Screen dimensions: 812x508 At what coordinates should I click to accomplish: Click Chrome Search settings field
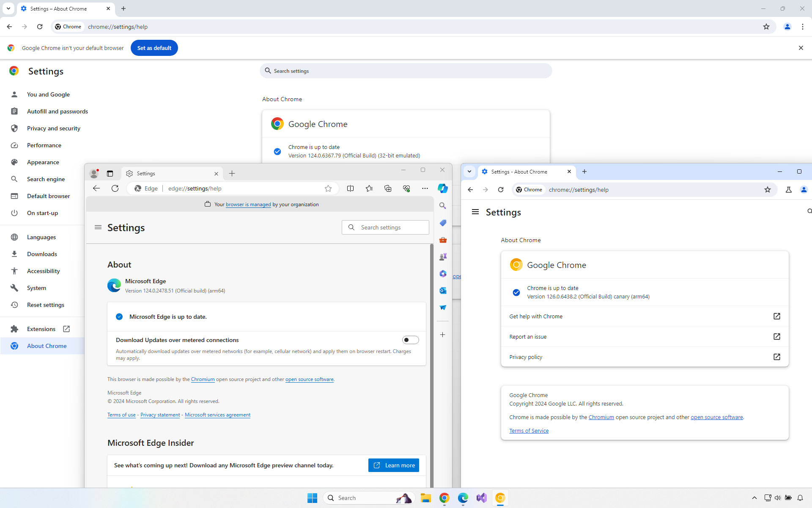pos(406,71)
